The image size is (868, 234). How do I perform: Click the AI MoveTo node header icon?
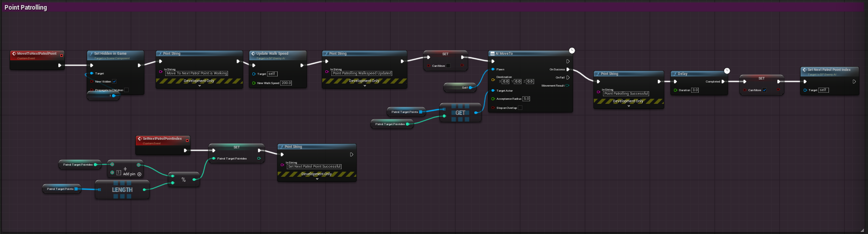click(492, 53)
